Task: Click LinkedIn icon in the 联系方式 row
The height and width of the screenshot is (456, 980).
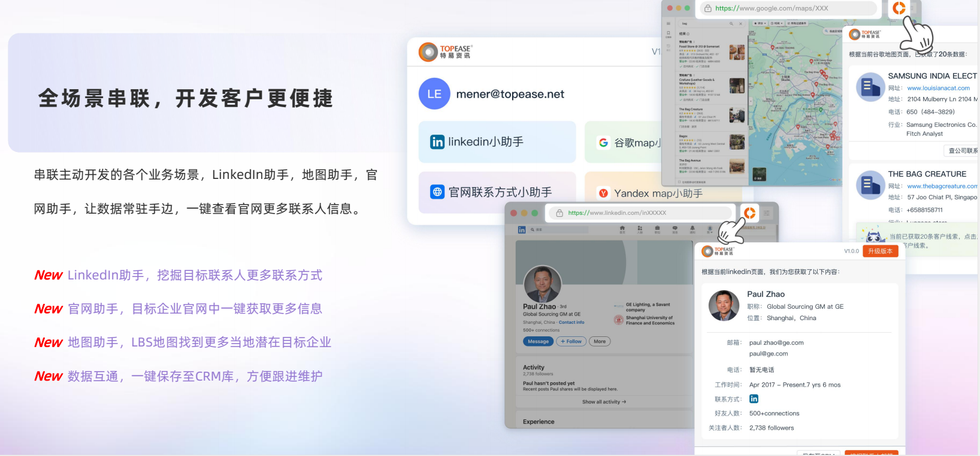Action: 754,399
